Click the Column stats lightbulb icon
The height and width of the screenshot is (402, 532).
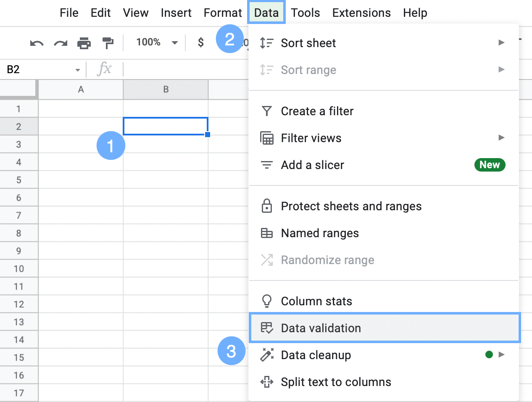tap(267, 301)
